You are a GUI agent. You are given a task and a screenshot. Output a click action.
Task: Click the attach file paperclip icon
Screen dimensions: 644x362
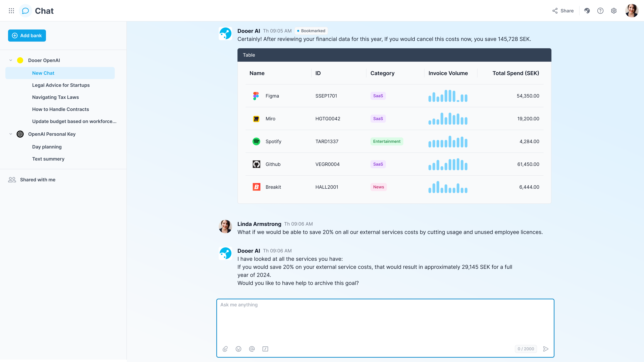tap(225, 349)
